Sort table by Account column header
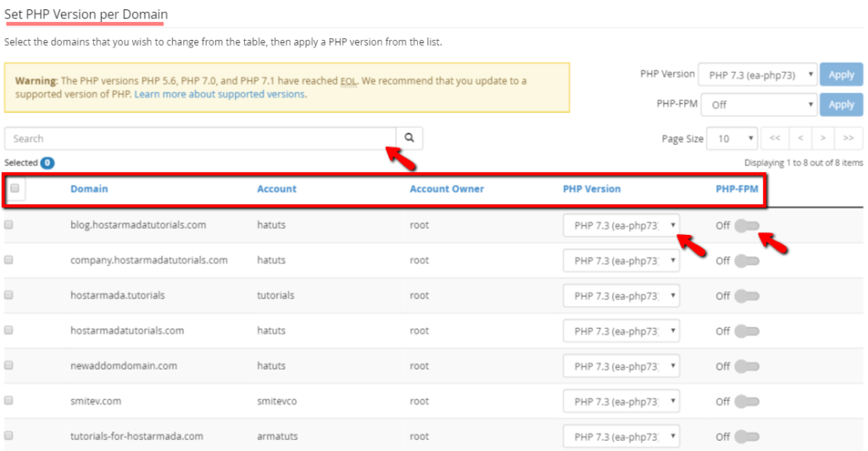Viewport: 868px width, 451px height. [x=277, y=189]
